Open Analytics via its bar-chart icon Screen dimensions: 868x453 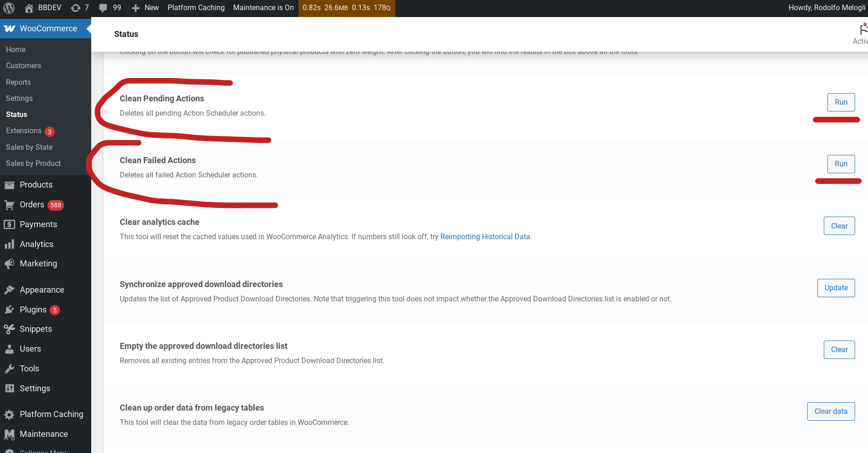click(x=10, y=244)
